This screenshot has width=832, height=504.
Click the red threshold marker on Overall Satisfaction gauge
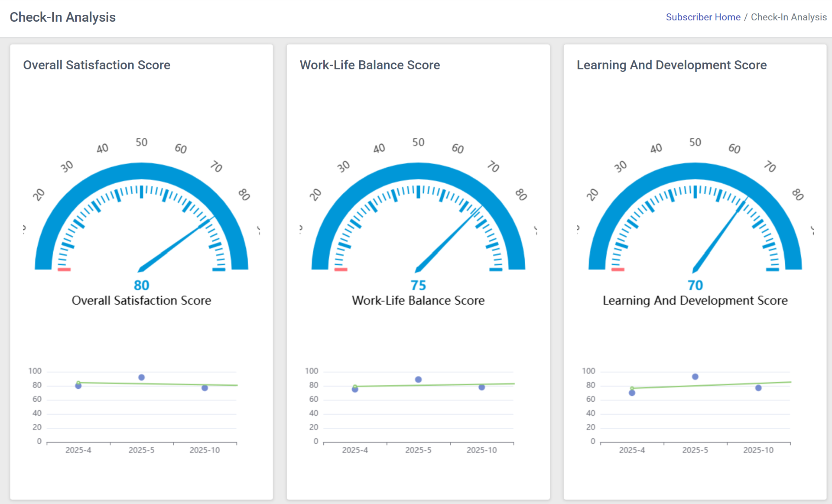tap(63, 270)
